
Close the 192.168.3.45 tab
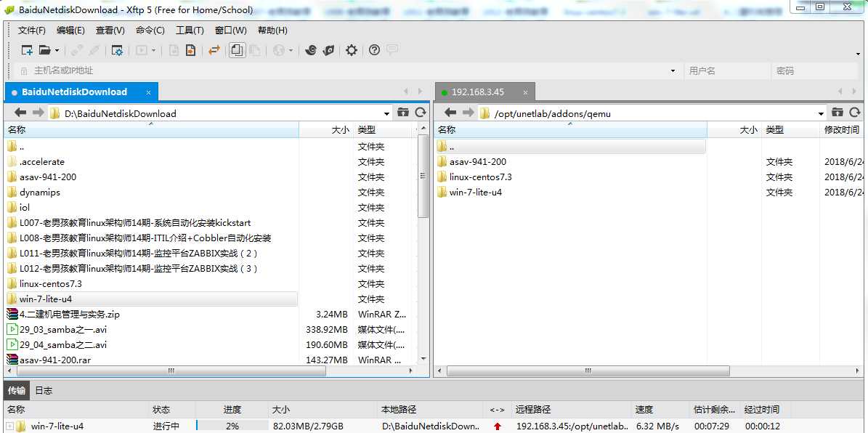(525, 92)
